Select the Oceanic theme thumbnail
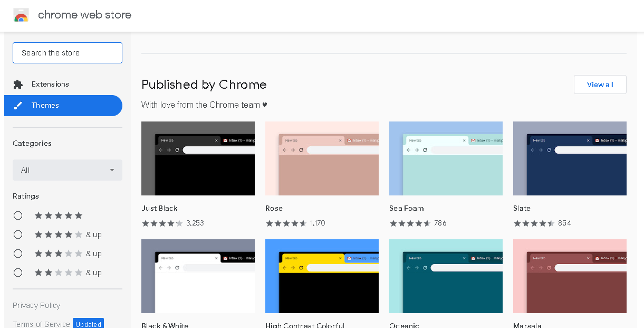Image resolution: width=644 pixels, height=328 pixels. tap(446, 276)
